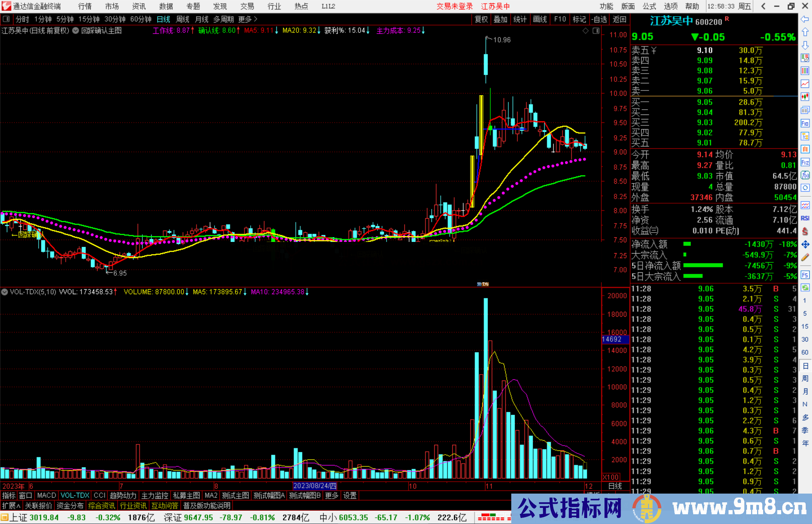Switch to the MACD indicator tab
812x524 pixels.
point(46,495)
